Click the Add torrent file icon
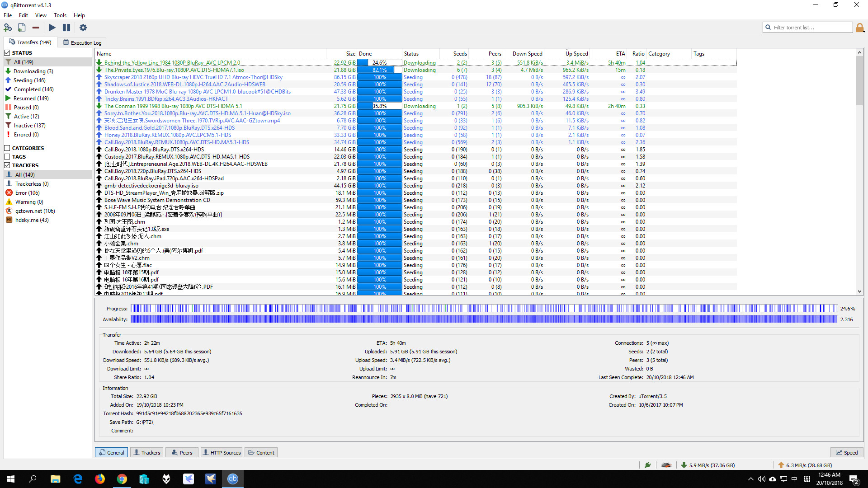868x488 pixels. click(22, 28)
